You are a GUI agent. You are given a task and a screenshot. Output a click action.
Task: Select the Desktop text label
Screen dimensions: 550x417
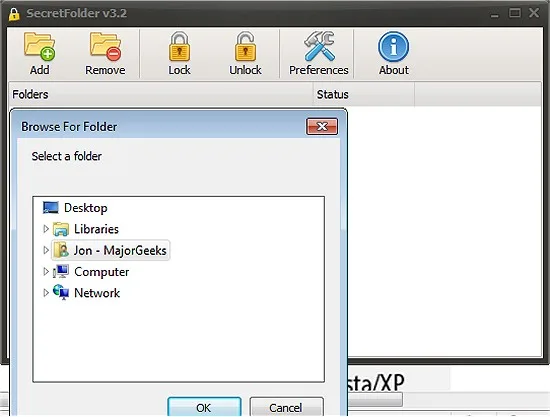pos(86,208)
